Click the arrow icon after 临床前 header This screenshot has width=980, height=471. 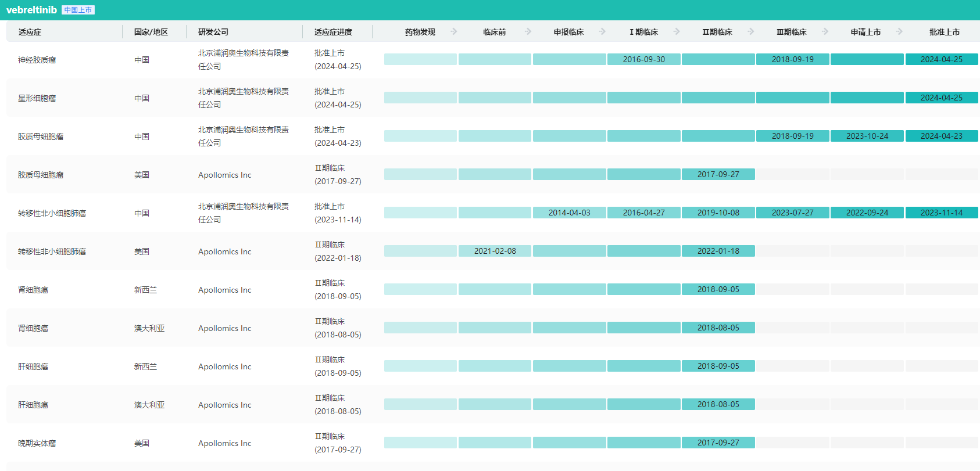[528, 31]
